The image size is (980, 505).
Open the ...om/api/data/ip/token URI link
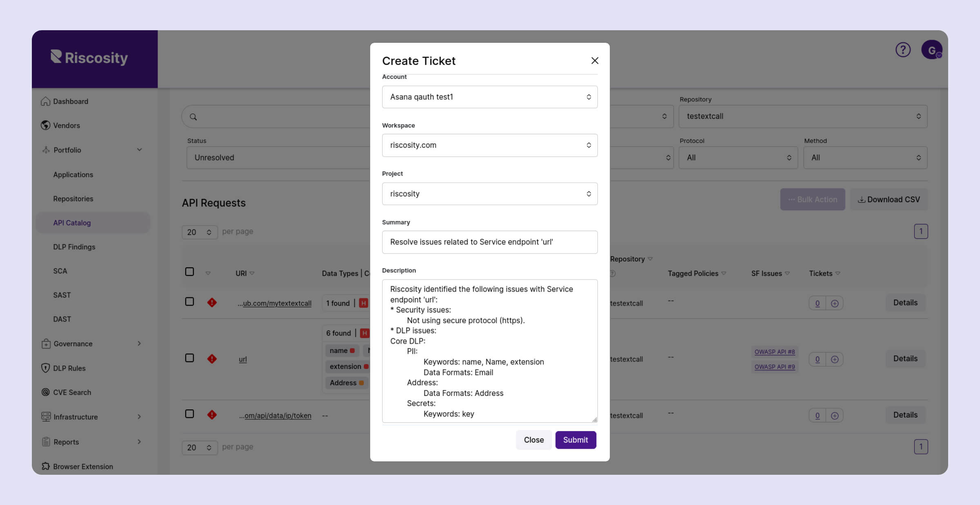point(275,416)
